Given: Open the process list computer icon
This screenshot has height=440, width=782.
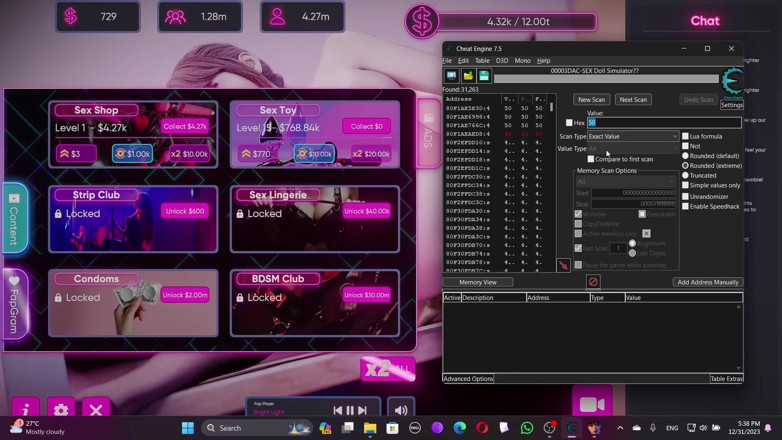Looking at the screenshot, I should pyautogui.click(x=451, y=76).
